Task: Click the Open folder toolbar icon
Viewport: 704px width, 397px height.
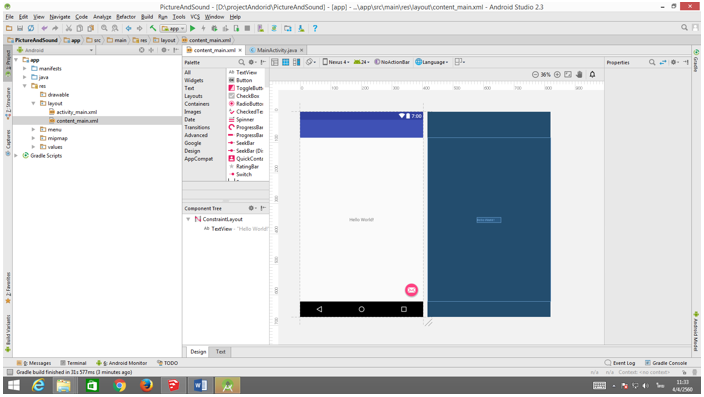Action: tap(9, 28)
